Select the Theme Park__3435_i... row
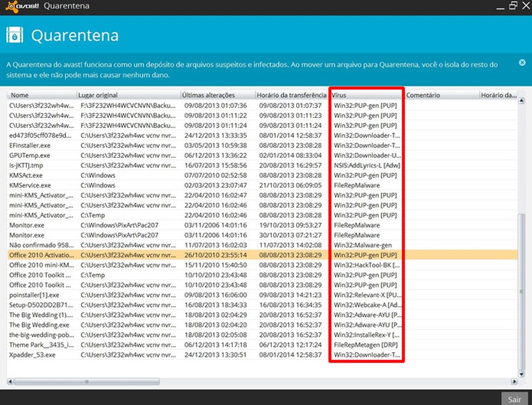The height and width of the screenshot is (405, 532). tap(262, 344)
